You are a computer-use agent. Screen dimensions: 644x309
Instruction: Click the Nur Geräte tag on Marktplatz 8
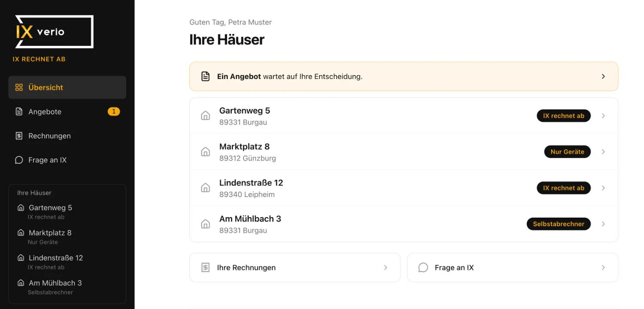click(568, 152)
